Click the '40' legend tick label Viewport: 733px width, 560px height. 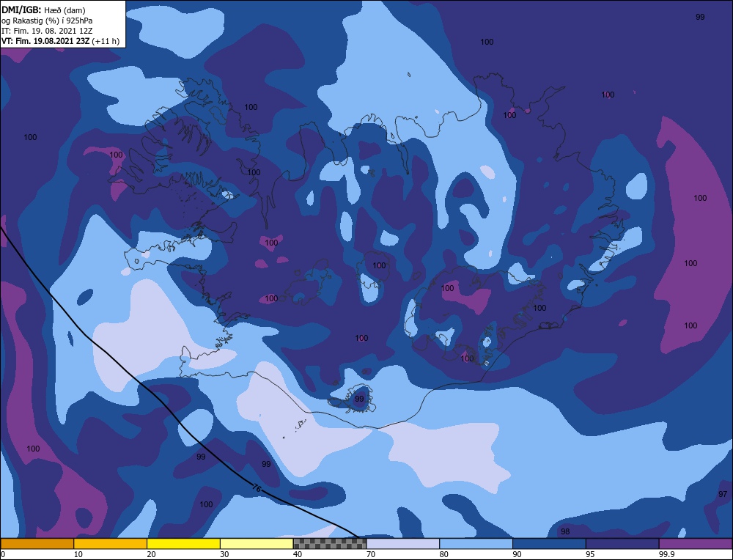click(x=298, y=554)
